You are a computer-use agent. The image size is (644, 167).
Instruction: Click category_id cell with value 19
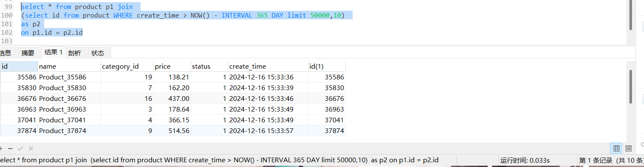click(127, 77)
